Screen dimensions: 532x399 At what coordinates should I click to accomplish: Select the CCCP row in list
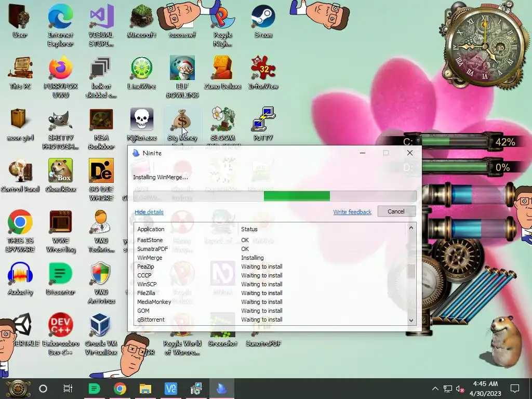click(270, 275)
